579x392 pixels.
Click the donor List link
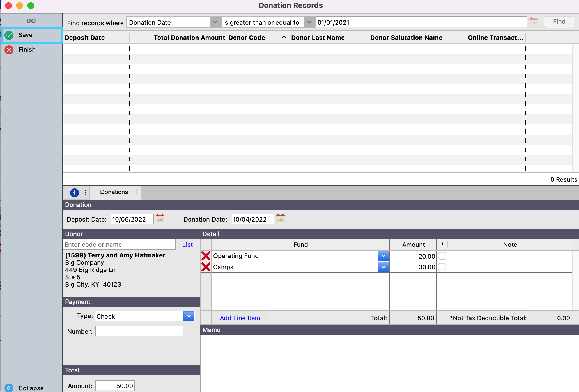pyautogui.click(x=187, y=245)
